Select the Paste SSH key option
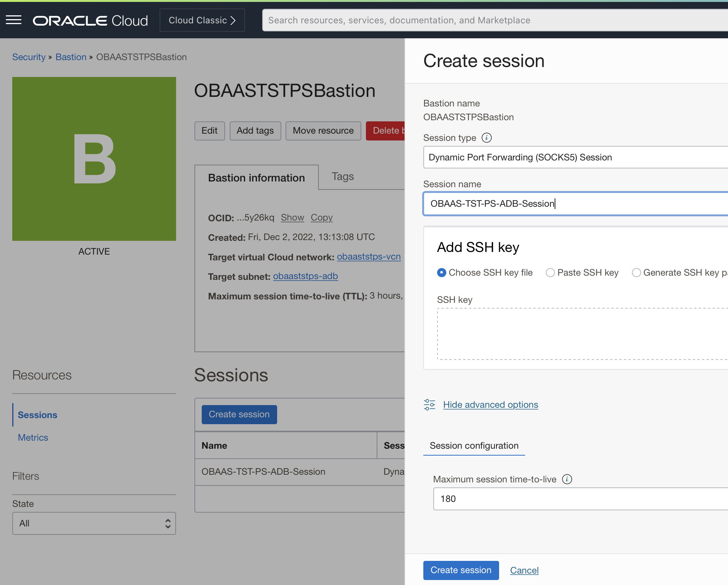 [550, 273]
